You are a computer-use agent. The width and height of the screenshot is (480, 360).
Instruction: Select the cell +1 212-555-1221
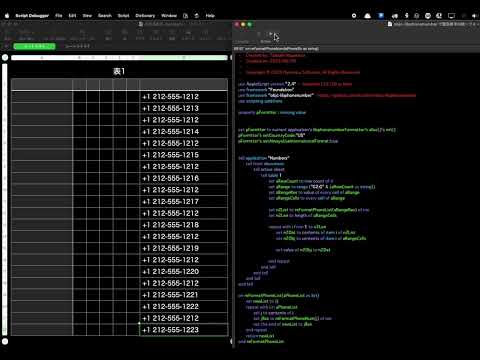tap(184, 295)
